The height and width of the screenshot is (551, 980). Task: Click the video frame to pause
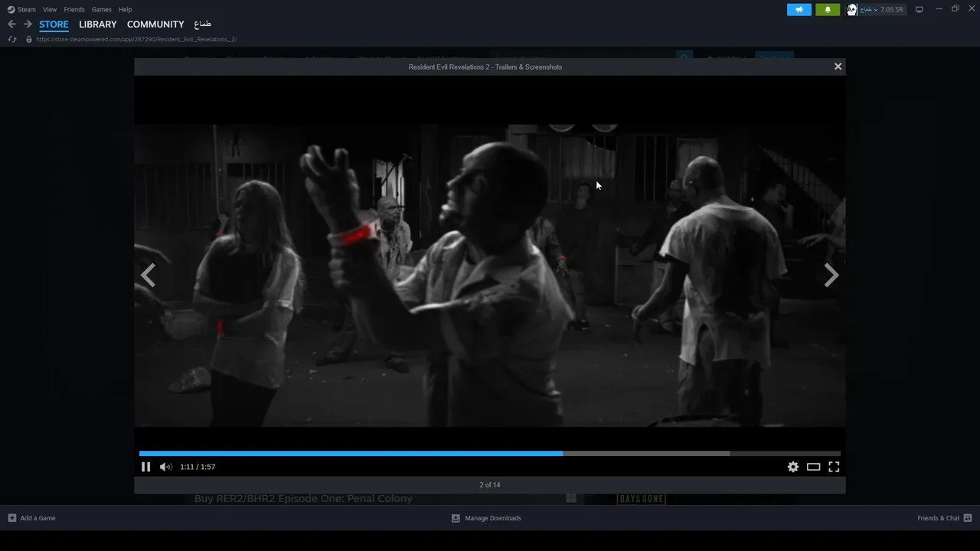490,275
